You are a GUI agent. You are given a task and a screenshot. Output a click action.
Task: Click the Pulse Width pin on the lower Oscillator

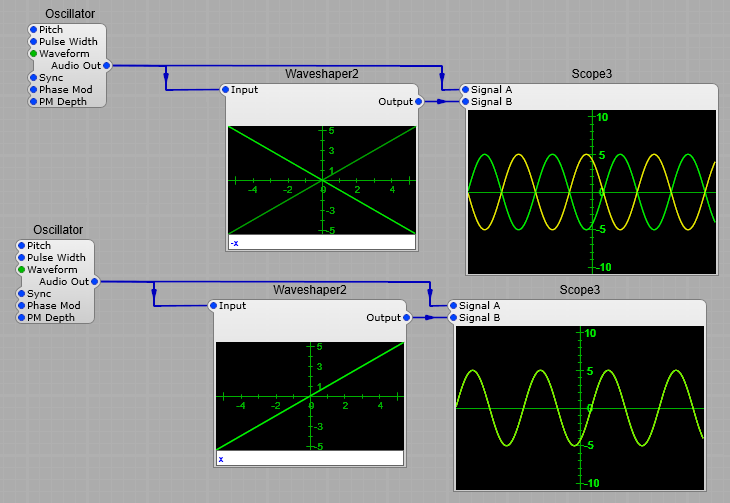21,258
